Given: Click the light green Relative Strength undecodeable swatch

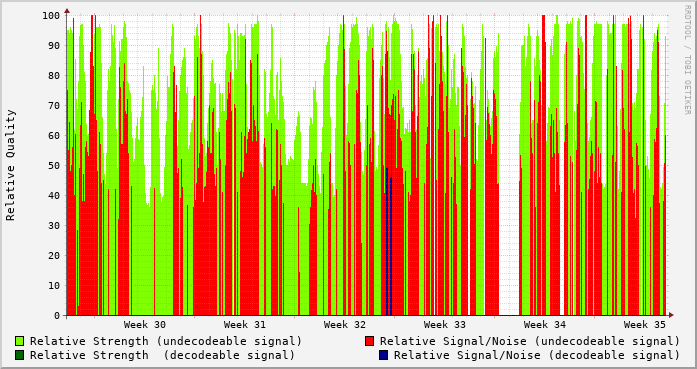Looking at the screenshot, I should pyautogui.click(x=20, y=341).
